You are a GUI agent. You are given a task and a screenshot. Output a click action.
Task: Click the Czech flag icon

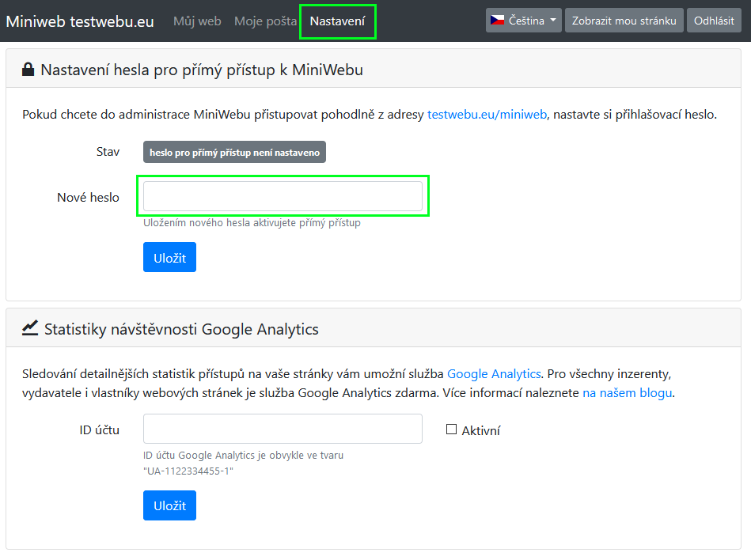(497, 20)
